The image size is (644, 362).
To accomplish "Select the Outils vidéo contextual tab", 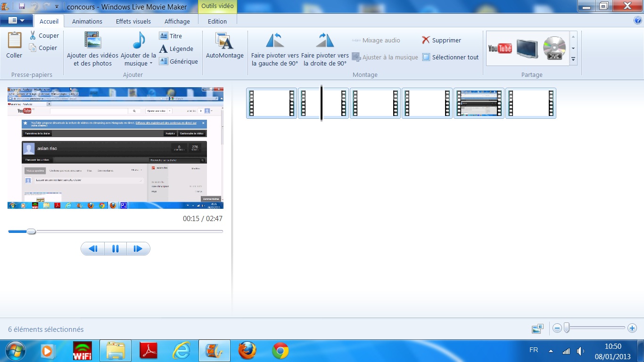I will pos(217,7).
